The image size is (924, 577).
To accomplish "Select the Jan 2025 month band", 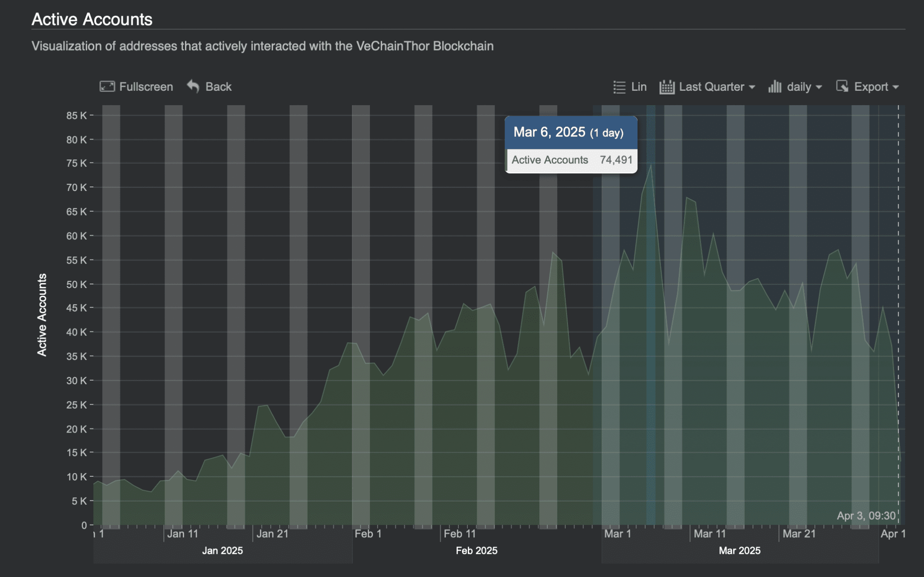I will 222,550.
